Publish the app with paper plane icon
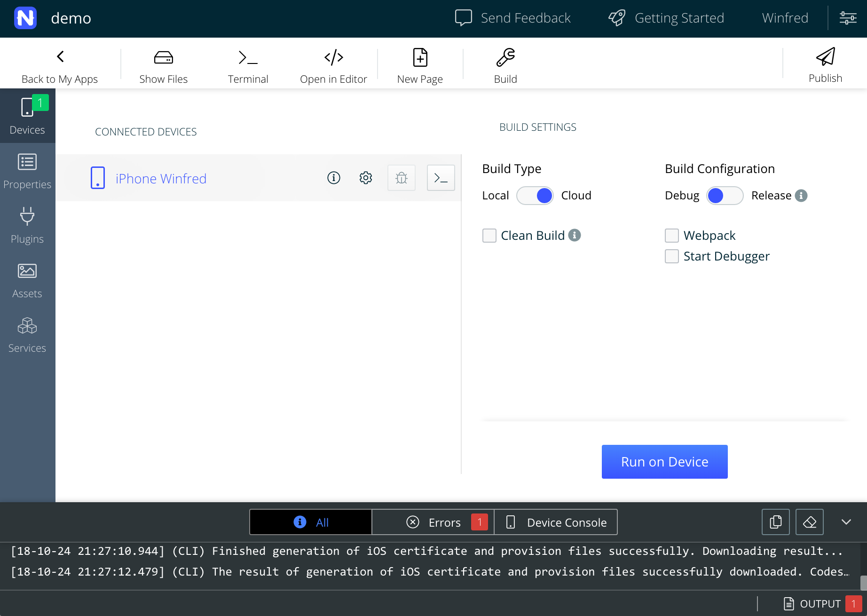 (825, 57)
